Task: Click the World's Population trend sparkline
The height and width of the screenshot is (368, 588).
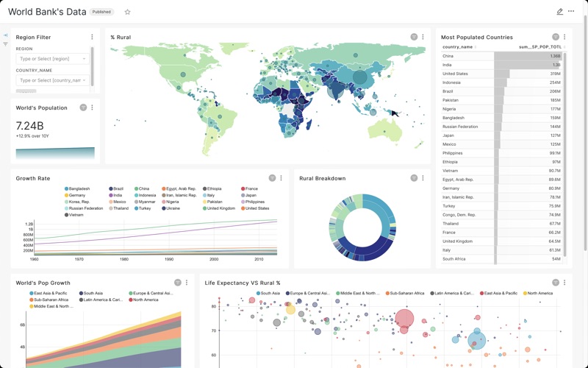Action: (x=55, y=153)
